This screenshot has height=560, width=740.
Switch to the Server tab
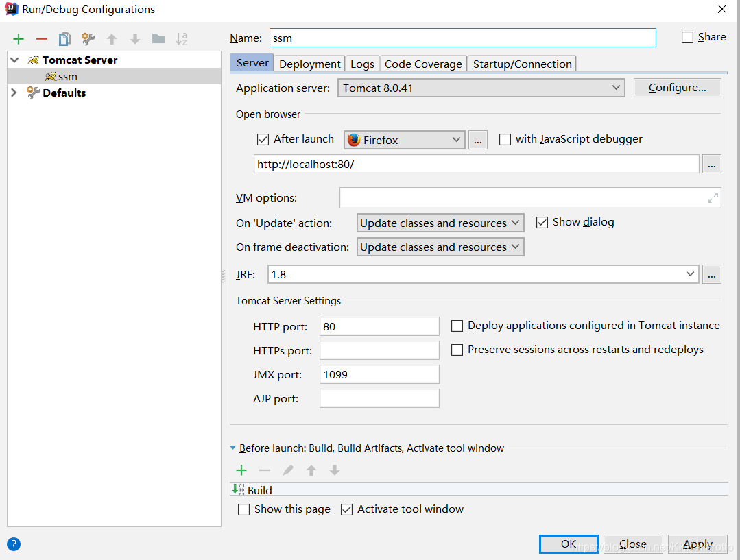point(252,63)
